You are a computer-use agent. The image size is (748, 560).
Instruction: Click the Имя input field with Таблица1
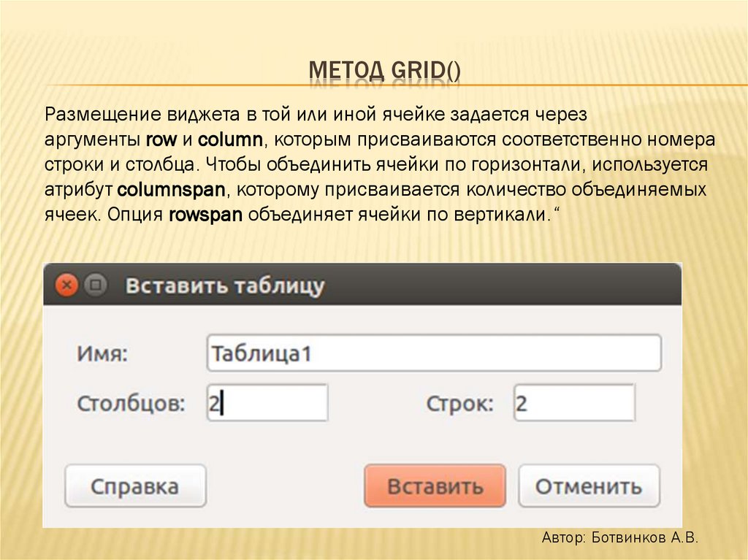tap(434, 353)
